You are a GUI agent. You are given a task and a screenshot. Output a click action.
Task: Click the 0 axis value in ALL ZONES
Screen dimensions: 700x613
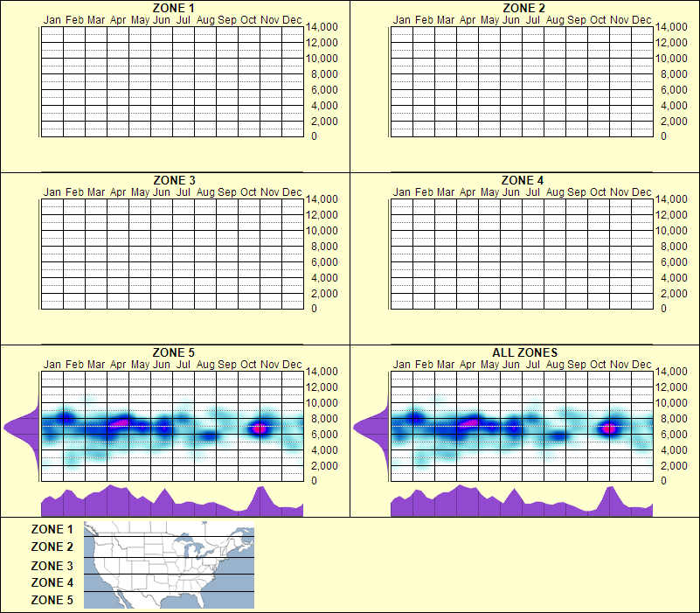[x=664, y=479]
